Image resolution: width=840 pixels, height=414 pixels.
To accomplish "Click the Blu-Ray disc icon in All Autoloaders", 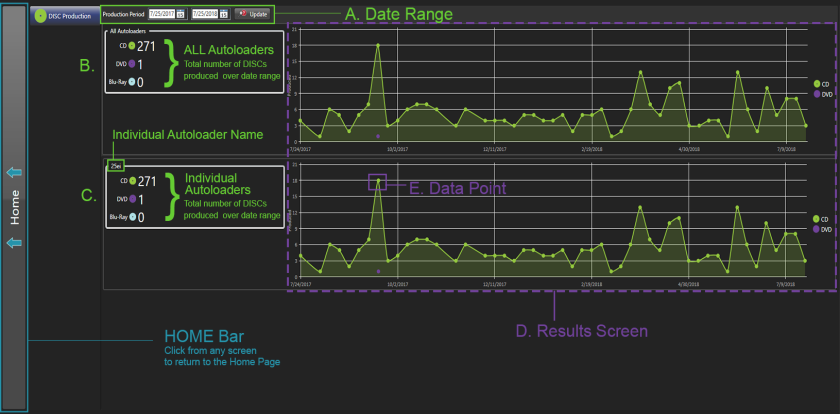I will point(132,82).
